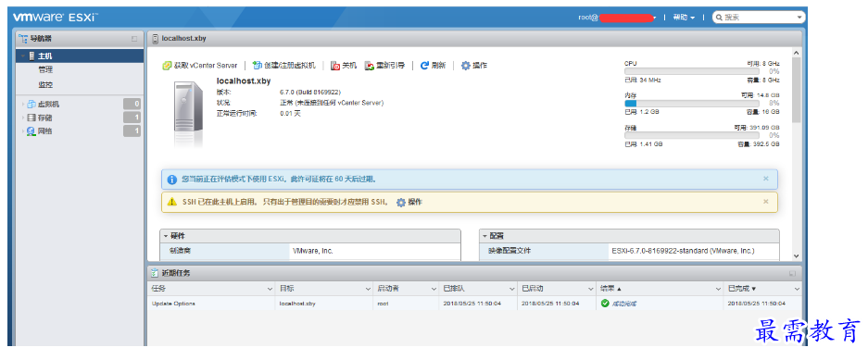Click the green 成功完成 status icon

[x=605, y=303]
